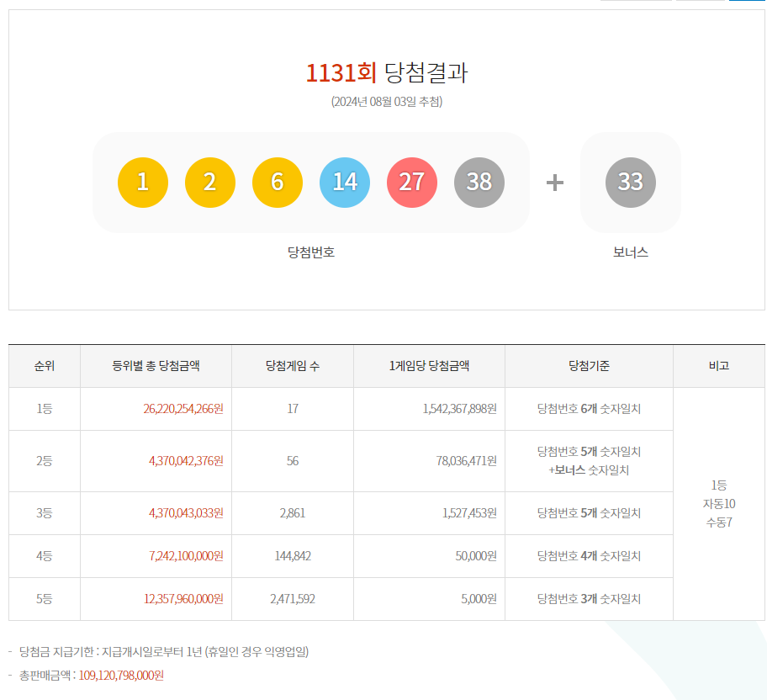The height and width of the screenshot is (700, 767).
Task: Click per-game prize 50,000원
Action: tap(477, 556)
